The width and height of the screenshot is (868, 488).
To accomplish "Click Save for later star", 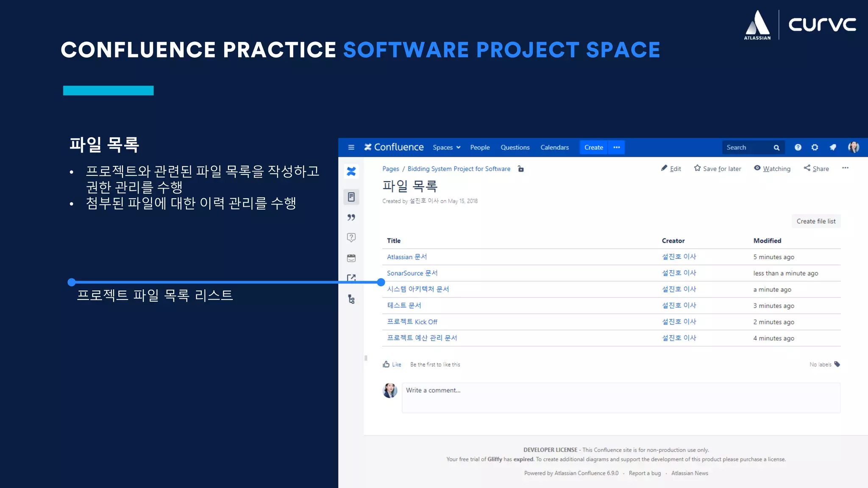I will click(x=718, y=169).
